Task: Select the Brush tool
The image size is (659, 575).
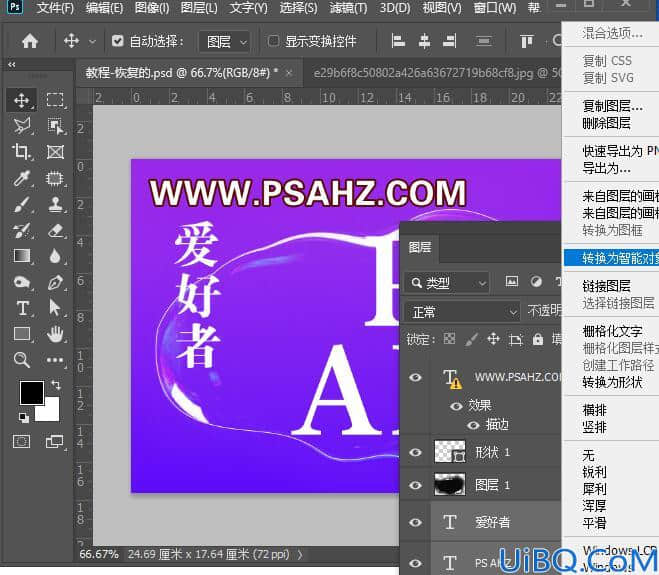Action: (21, 204)
